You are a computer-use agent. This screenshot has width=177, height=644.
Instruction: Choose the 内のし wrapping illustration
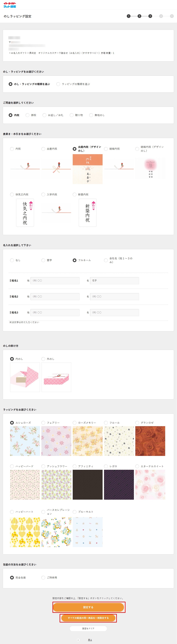(x=25, y=377)
